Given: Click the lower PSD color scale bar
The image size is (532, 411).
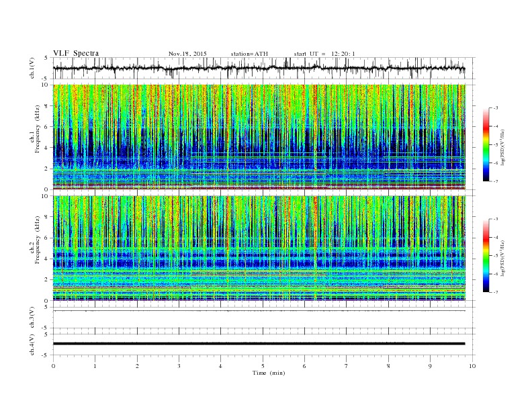Looking at the screenshot, I should (486, 255).
